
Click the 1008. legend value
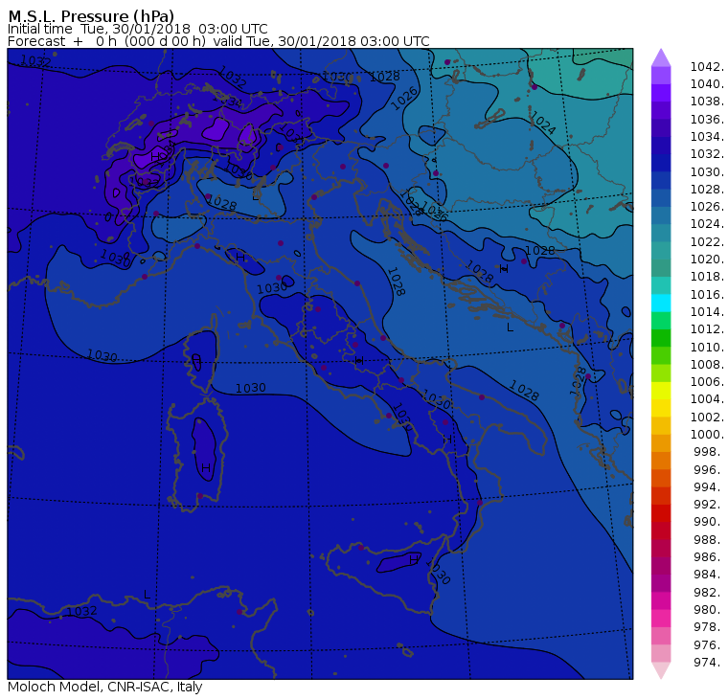[707, 365]
